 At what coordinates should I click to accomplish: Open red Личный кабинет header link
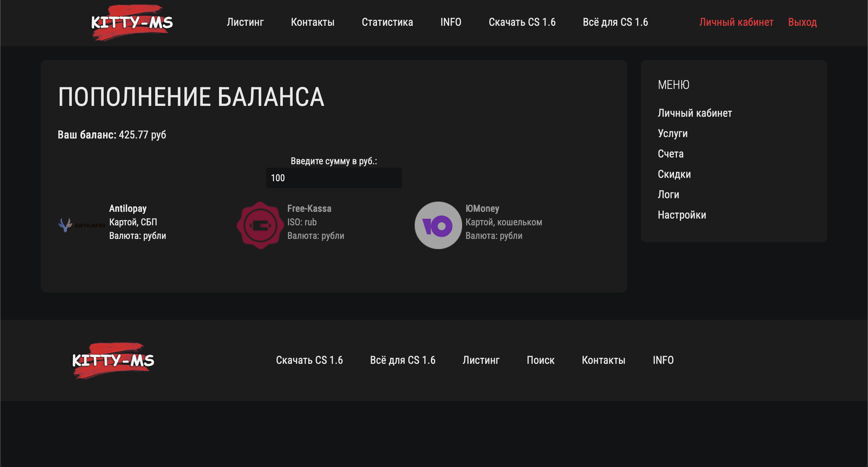pyautogui.click(x=736, y=22)
